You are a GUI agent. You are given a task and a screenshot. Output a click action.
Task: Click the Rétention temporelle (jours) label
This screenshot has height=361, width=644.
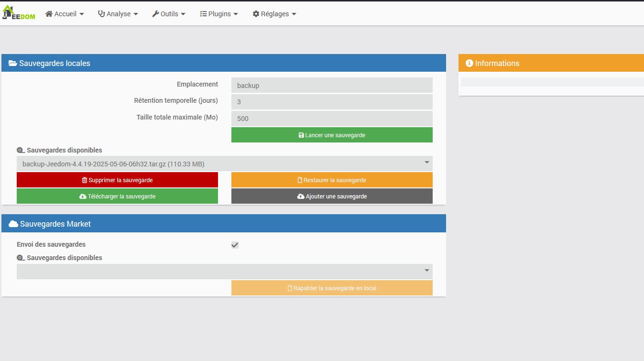[x=176, y=100]
